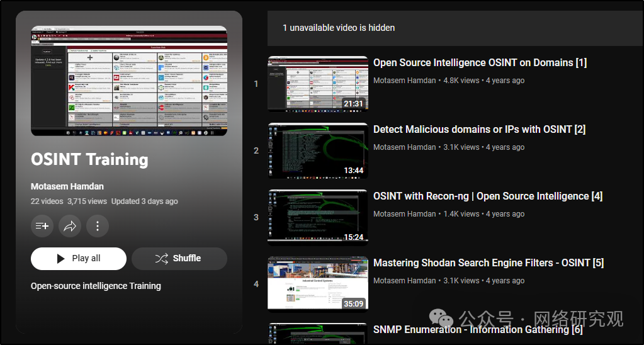Open 'SNMP Enumeration - Information Gathering [6]' title
Viewport: 644px width, 345px height.
pyautogui.click(x=478, y=330)
